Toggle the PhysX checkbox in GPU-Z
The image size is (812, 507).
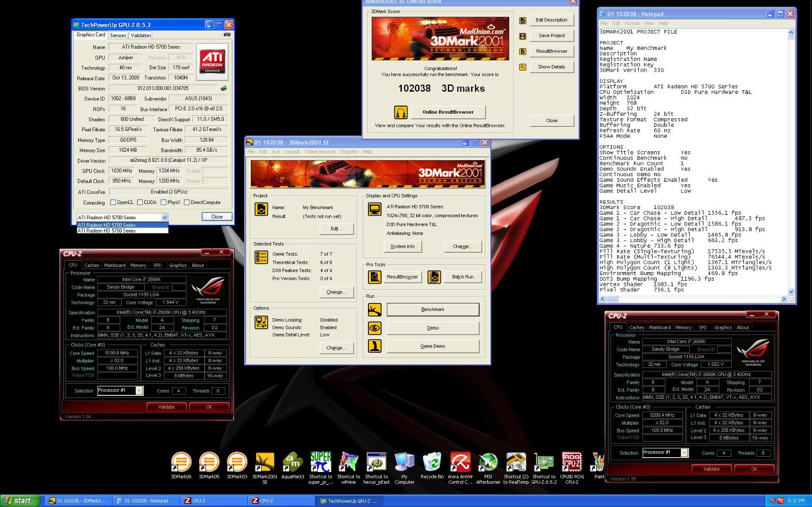163,202
